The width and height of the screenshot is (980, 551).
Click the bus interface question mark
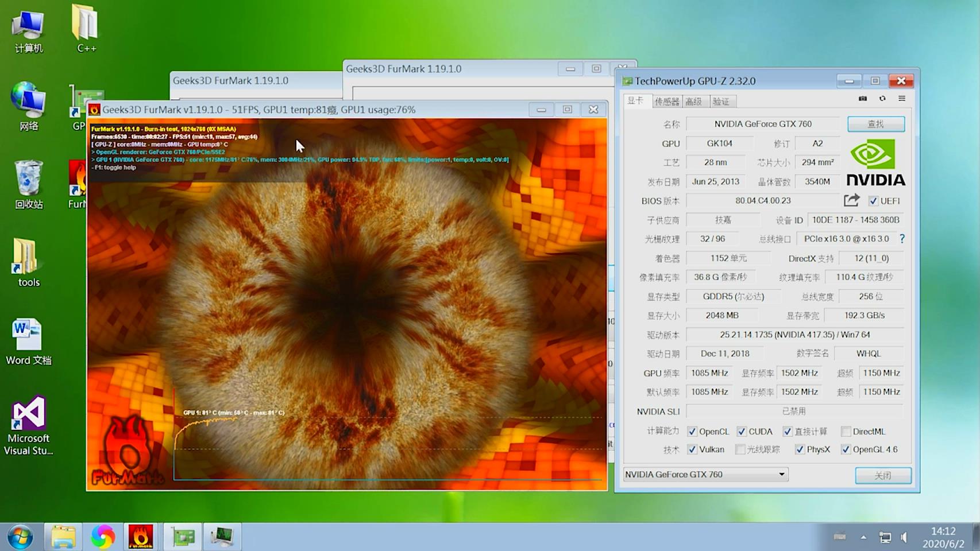pyautogui.click(x=902, y=239)
